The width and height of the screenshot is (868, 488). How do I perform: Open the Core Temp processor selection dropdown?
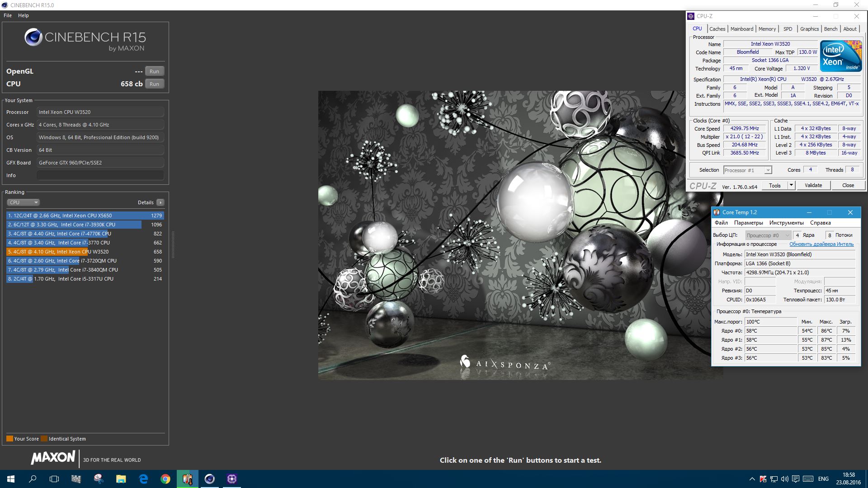coord(768,235)
